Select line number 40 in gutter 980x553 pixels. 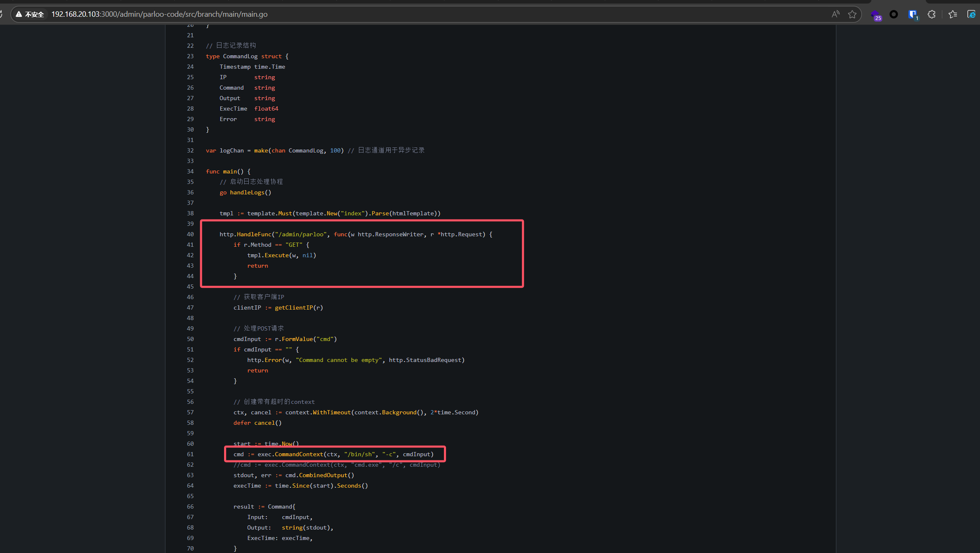(x=190, y=234)
